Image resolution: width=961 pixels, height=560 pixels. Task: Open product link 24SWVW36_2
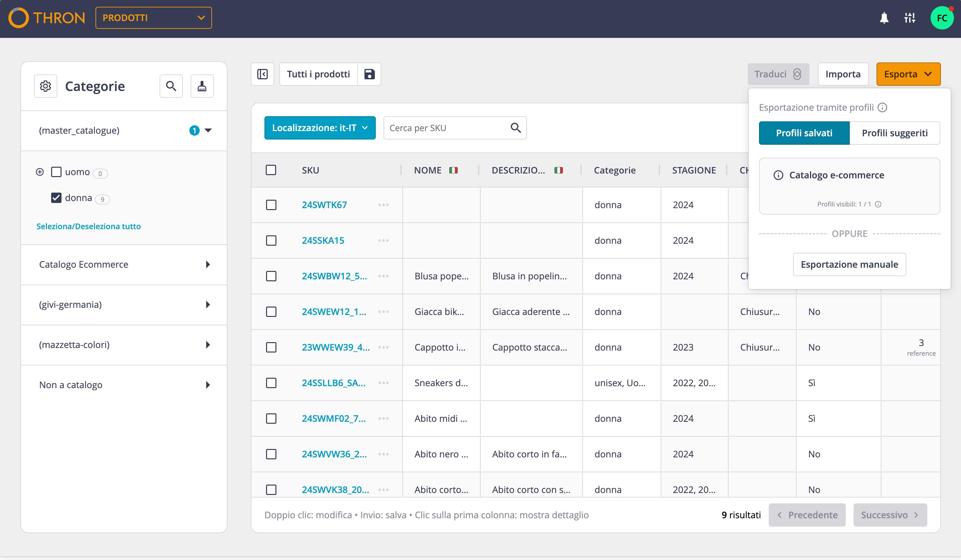click(x=334, y=454)
